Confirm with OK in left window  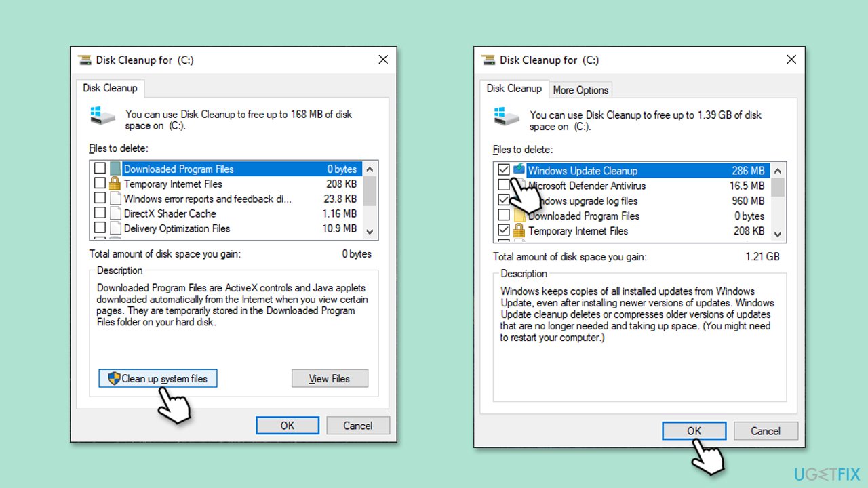288,426
